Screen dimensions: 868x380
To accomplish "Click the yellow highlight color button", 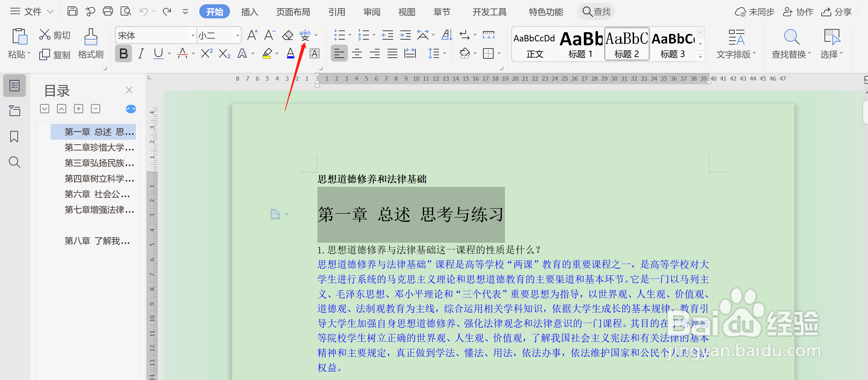I will click(267, 54).
